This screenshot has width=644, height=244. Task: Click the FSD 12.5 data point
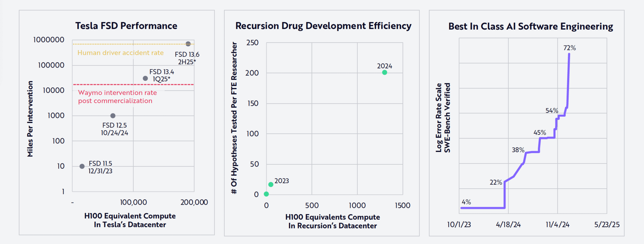tap(113, 116)
